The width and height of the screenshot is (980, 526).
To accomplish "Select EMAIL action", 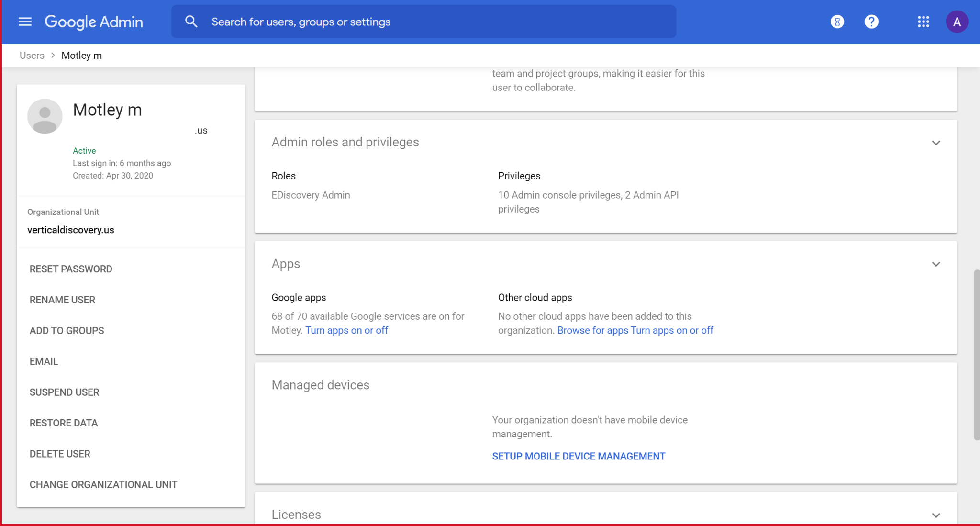I will [44, 361].
